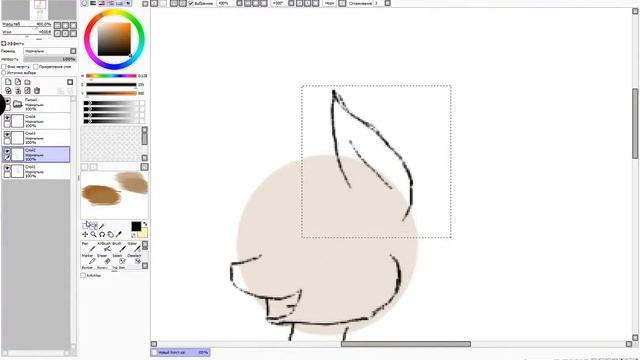Select the eyedropper color picker tool
This screenshot has width=640, height=360.
(x=119, y=234)
